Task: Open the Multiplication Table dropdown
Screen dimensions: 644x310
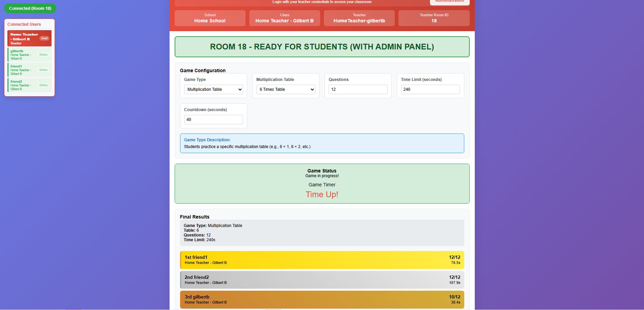Action: tap(286, 89)
